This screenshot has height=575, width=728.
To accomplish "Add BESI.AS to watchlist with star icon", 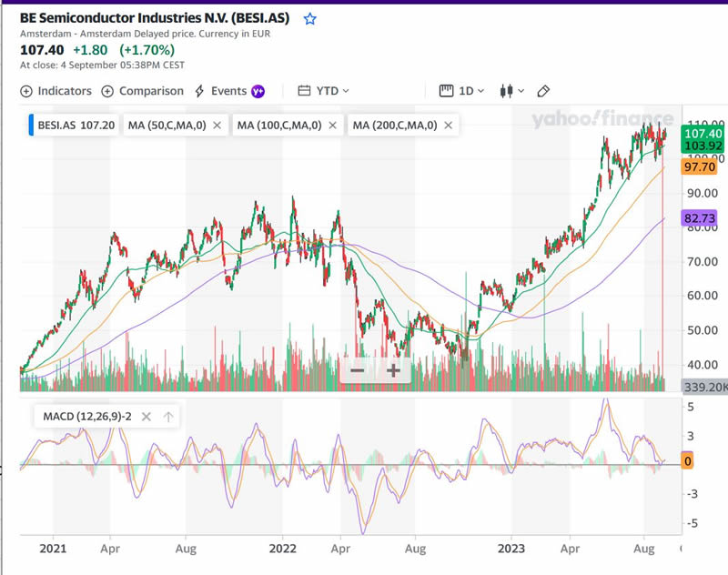I will [x=310, y=18].
